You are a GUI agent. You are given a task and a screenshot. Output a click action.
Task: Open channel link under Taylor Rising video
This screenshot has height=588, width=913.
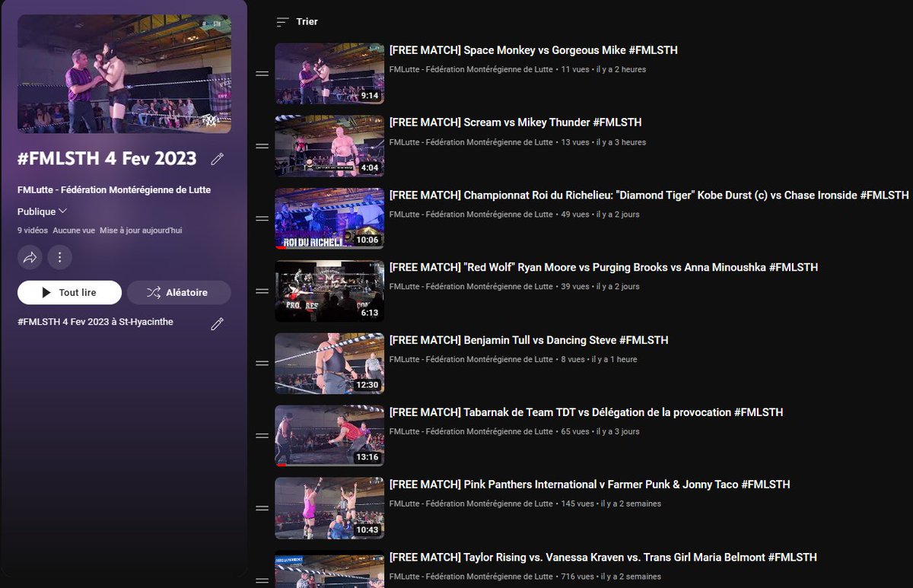pos(471,577)
